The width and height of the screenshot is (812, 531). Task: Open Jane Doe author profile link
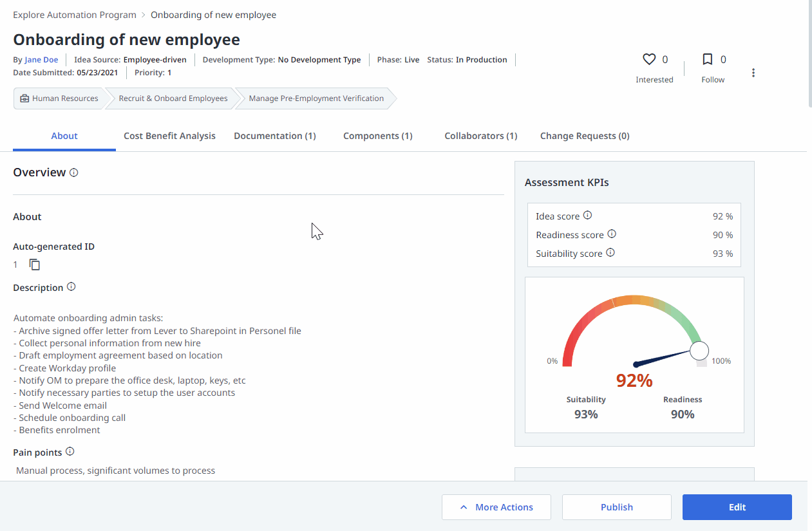[x=41, y=60]
